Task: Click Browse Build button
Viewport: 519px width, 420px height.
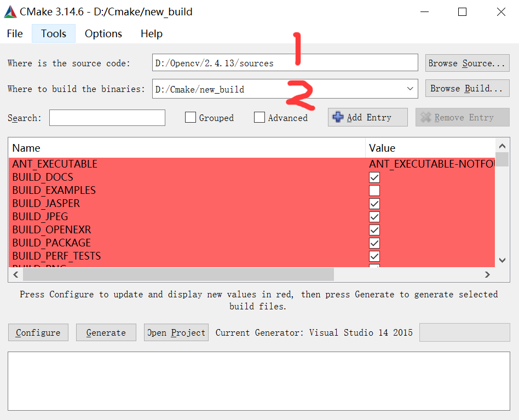Action: [467, 88]
